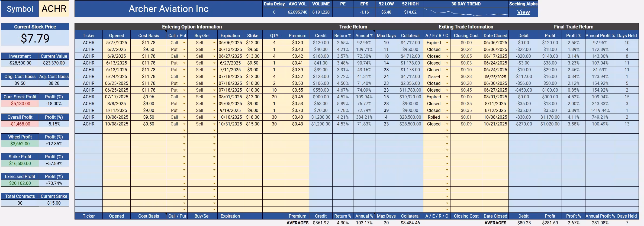Open Buy/Sell dropdown for trade opened 07/17/2025
644x226 pixels.
pyautogui.click(x=214, y=97)
